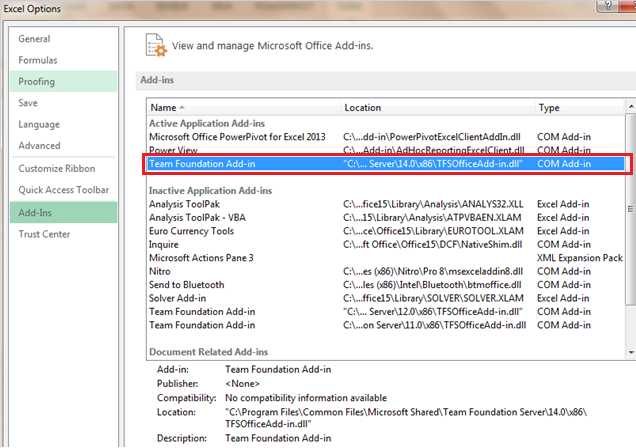Screen dimensions: 636x448
Task: Select Analysis ToolPak add-in
Action: click(x=385, y=204)
